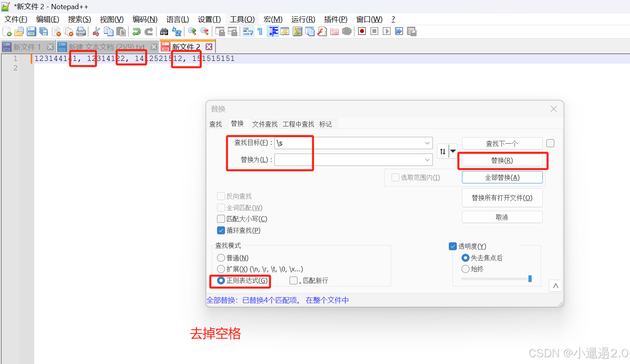The width and height of the screenshot is (630, 364).
Task: Open the 新文件 1 document tab
Action: [x=27, y=47]
